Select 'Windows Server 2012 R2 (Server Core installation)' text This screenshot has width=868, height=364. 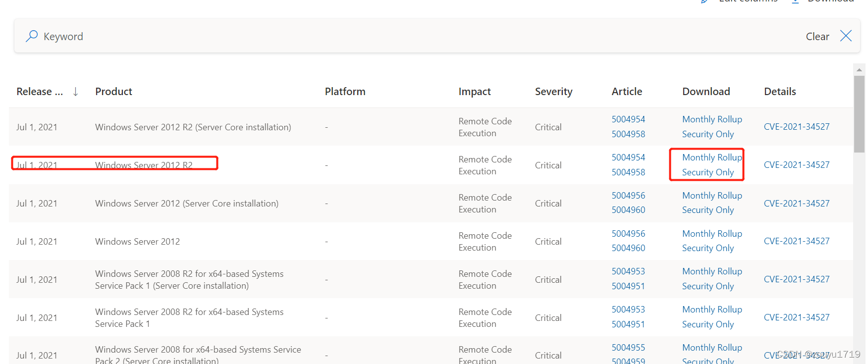(193, 127)
